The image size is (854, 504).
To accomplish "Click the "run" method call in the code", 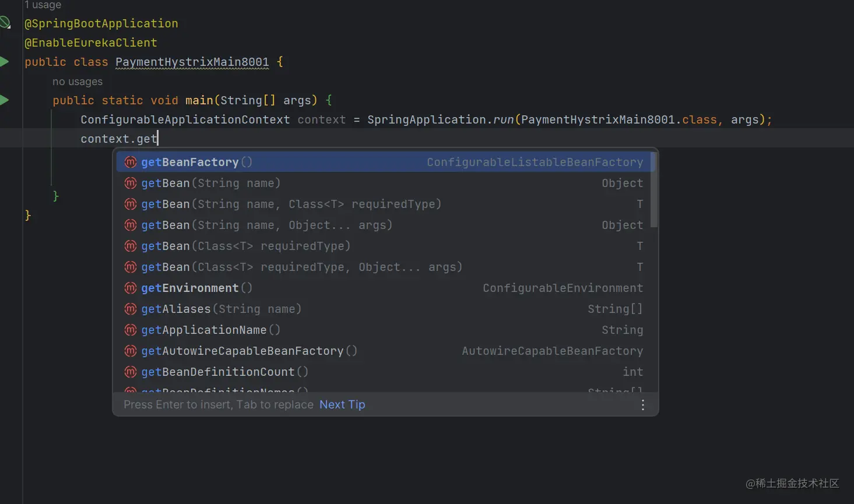I will pyautogui.click(x=504, y=119).
